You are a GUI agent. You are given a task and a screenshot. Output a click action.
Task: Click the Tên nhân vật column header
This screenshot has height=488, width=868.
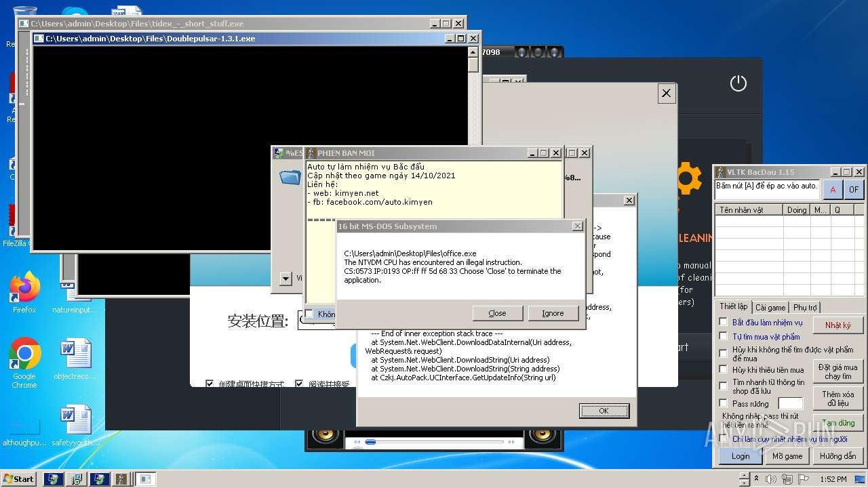pos(749,210)
